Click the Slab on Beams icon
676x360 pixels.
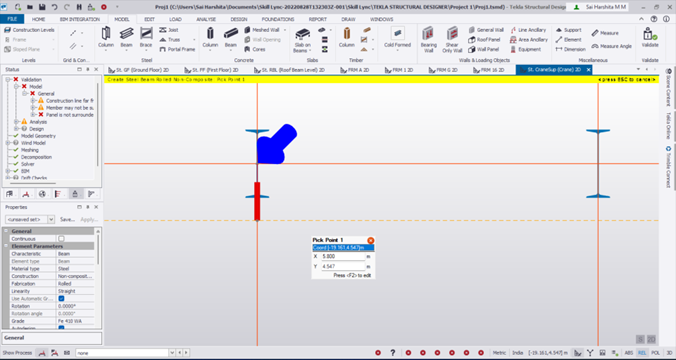pyautogui.click(x=302, y=40)
